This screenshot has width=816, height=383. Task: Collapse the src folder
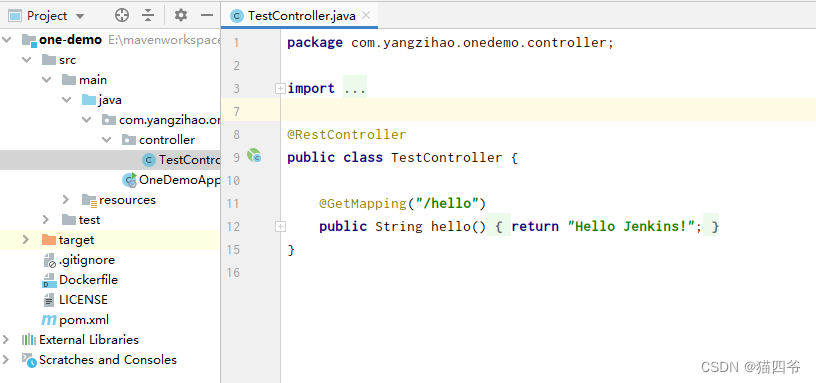26,60
